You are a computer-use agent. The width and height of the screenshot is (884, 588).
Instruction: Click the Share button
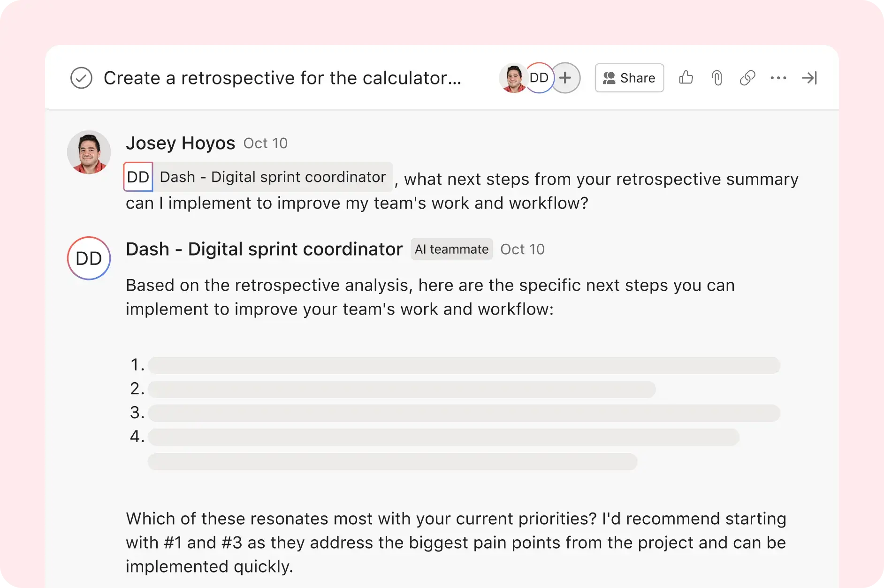629,78
